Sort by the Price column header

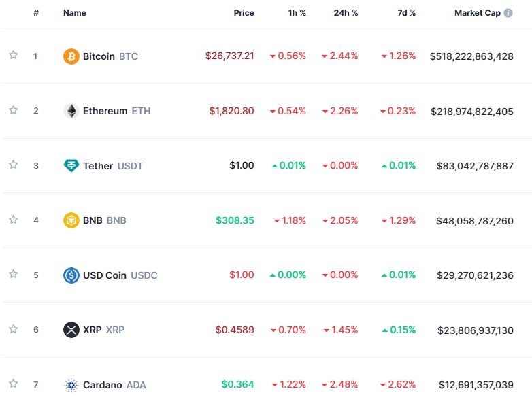tap(244, 13)
